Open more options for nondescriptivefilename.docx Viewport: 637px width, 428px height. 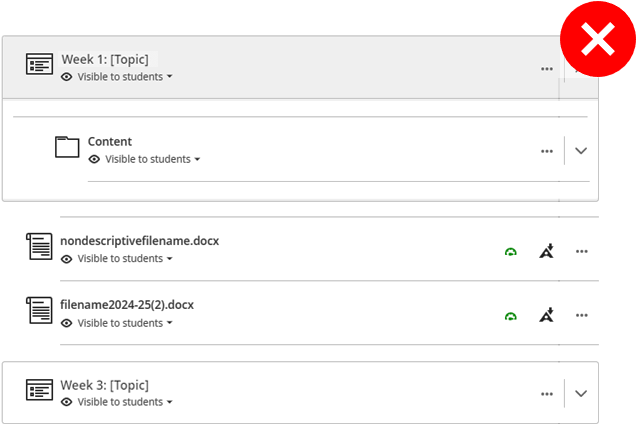(x=582, y=251)
